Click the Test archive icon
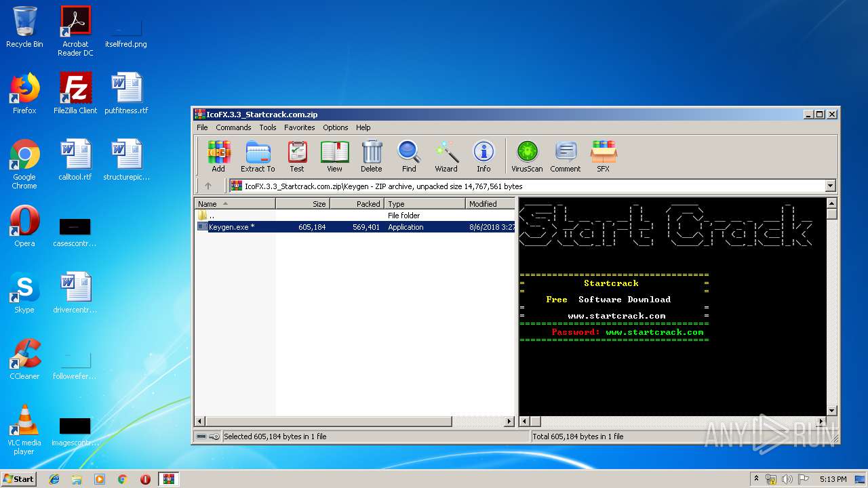Screen dimensions: 868x488 297,157
